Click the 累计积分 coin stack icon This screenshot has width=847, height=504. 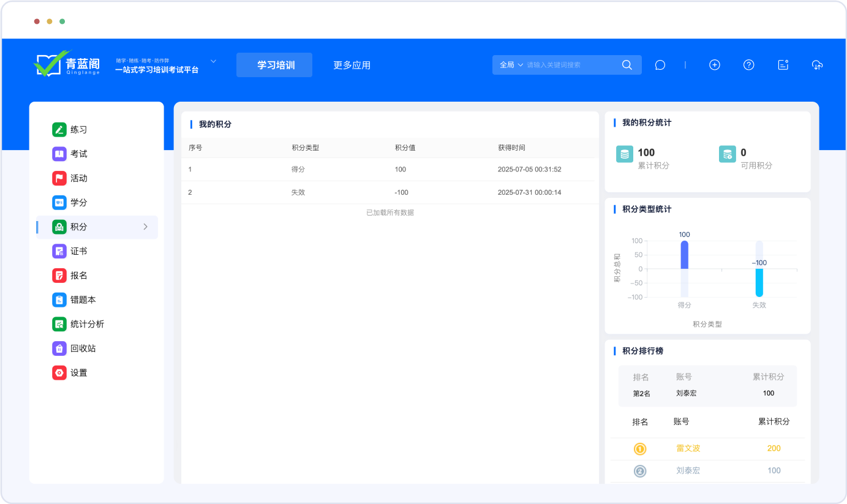[625, 154]
